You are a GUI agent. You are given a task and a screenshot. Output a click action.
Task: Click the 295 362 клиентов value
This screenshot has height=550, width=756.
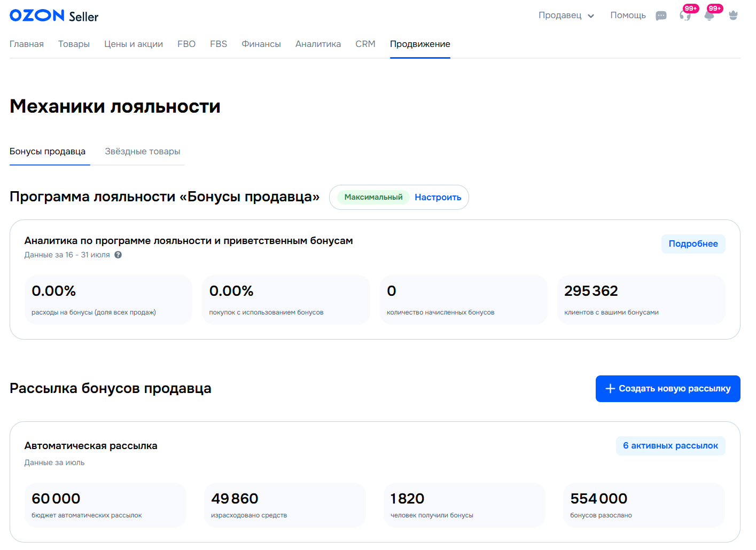[591, 291]
